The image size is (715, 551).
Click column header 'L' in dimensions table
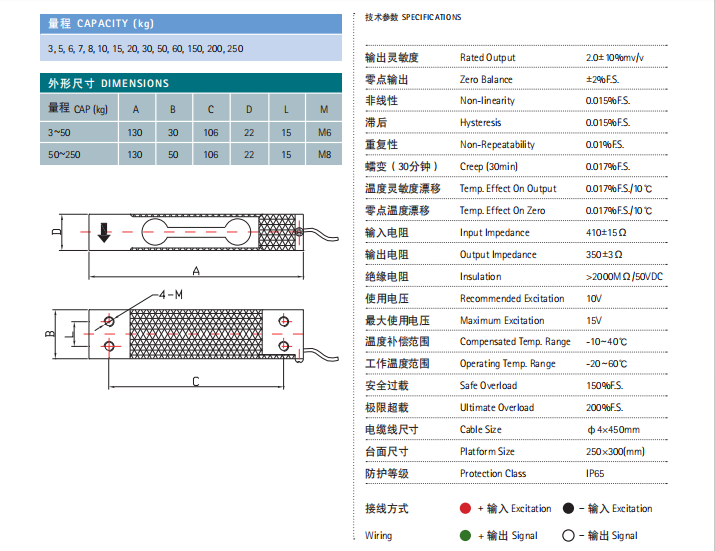[286, 109]
